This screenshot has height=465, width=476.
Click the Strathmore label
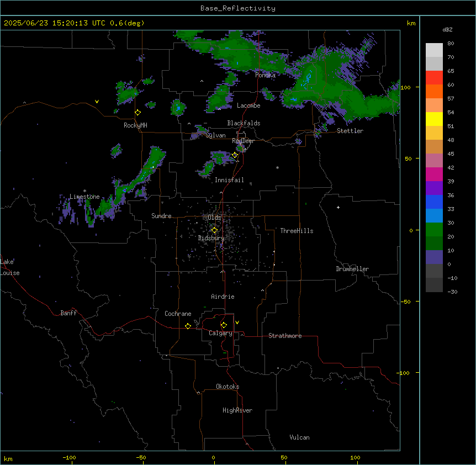285,336
